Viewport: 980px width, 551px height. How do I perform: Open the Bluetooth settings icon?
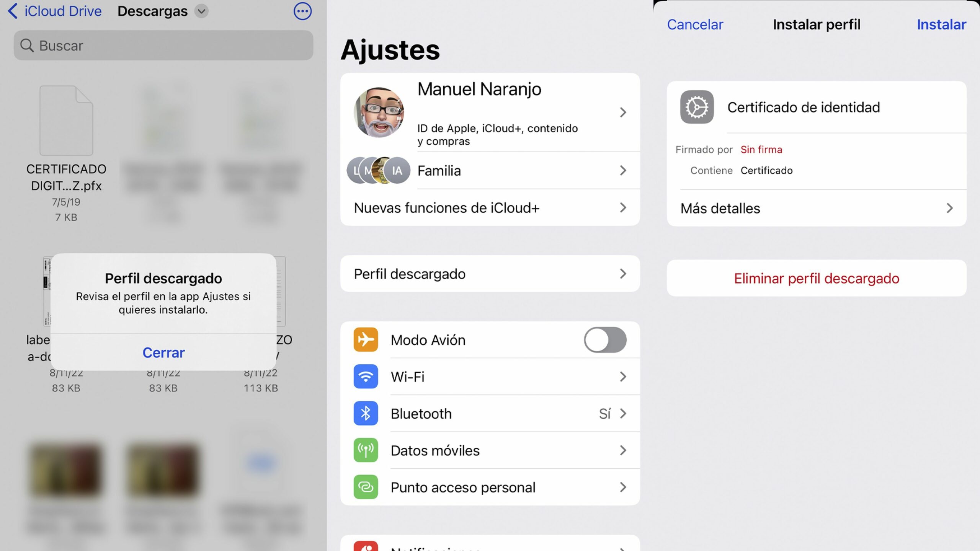366,413
